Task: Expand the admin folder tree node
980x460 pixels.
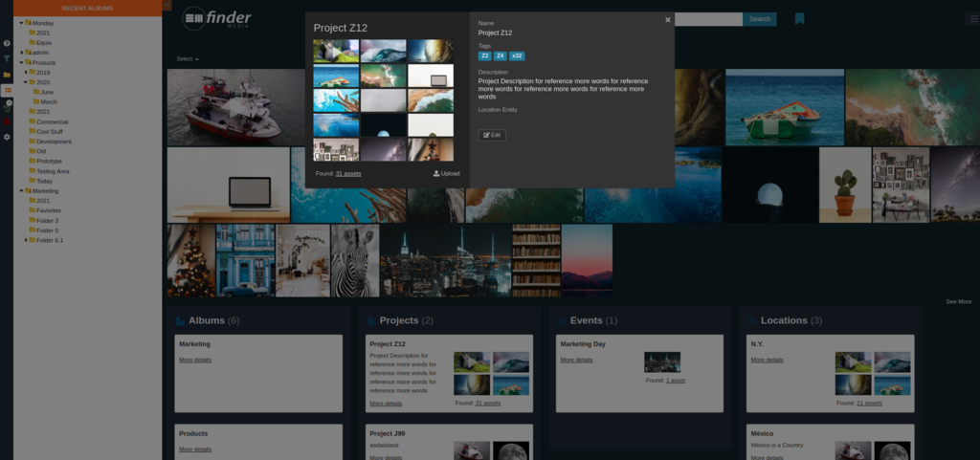Action: pyautogui.click(x=21, y=53)
